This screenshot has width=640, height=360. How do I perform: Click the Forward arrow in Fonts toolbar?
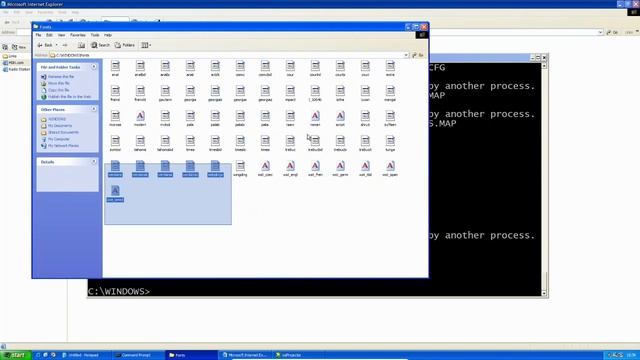pyautogui.click(x=65, y=45)
